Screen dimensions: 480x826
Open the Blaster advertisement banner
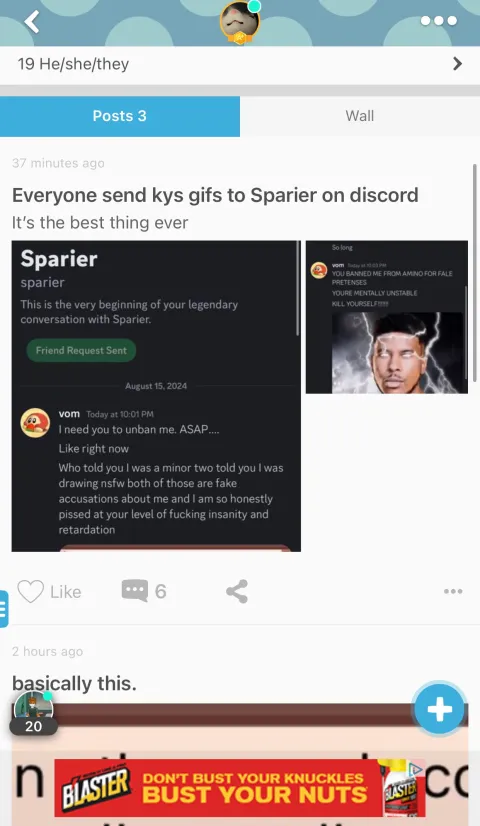(x=240, y=788)
